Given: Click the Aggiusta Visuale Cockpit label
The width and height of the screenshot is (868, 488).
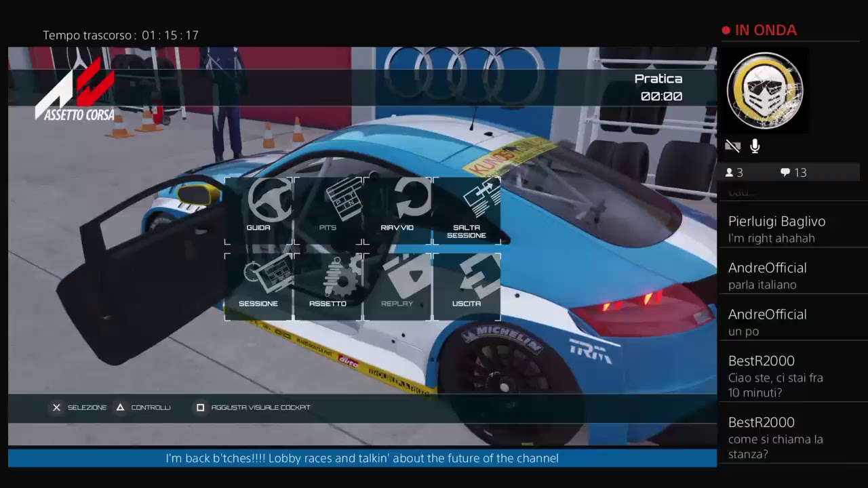Looking at the screenshot, I should coord(260,407).
